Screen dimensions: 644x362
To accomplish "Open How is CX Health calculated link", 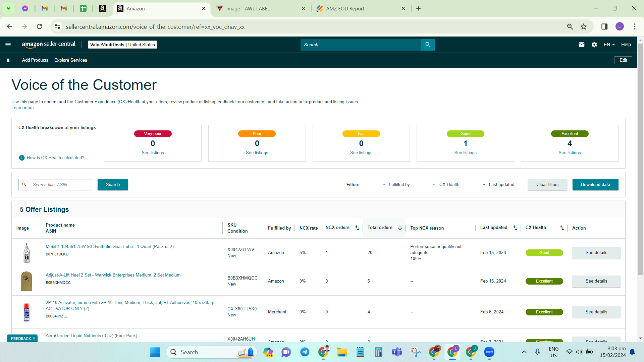I will point(55,158).
